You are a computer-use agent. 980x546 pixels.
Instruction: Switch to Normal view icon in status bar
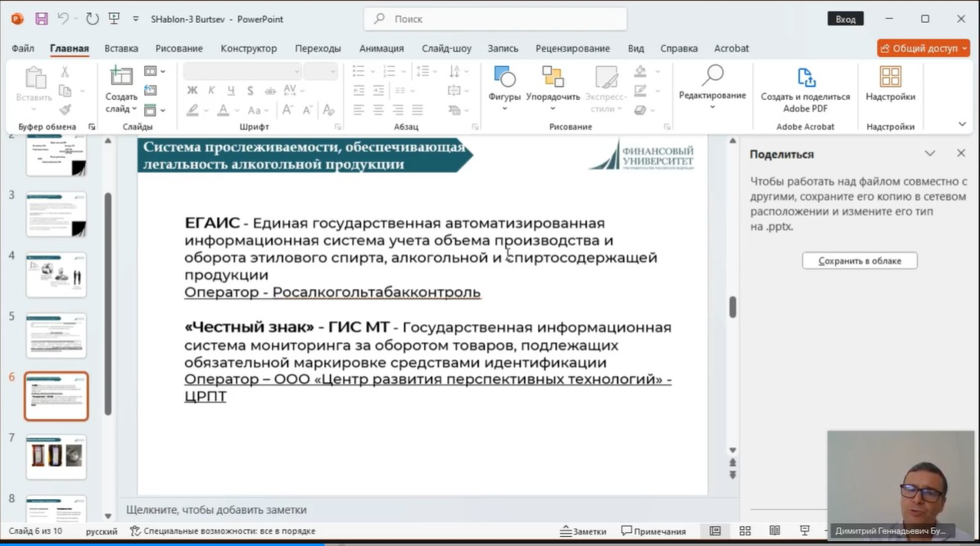[715, 531]
